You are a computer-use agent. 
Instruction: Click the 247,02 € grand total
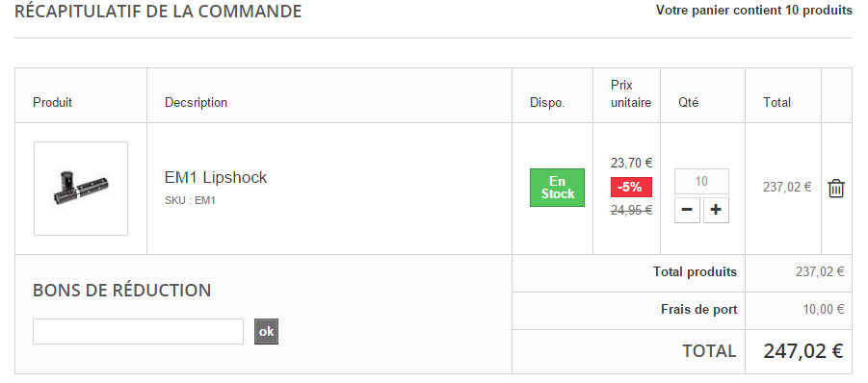803,351
